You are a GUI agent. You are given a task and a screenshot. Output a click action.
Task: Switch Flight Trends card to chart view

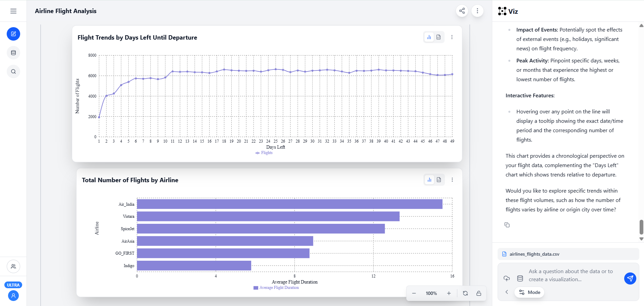429,37
